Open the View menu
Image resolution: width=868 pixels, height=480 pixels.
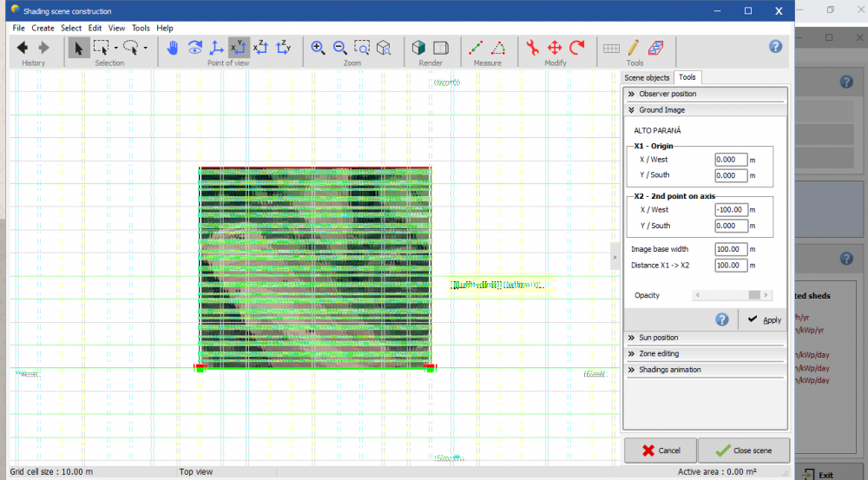116,29
